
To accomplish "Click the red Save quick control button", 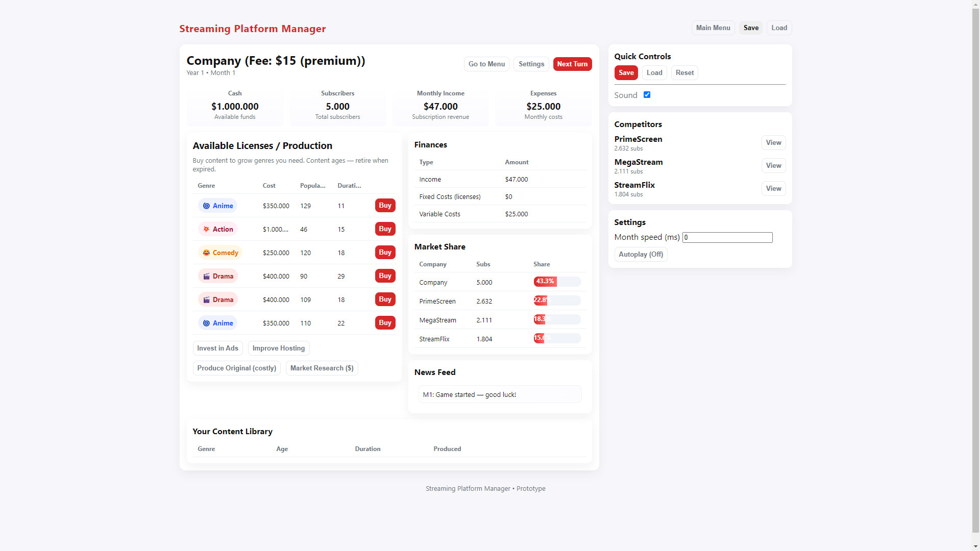I will 626,72.
